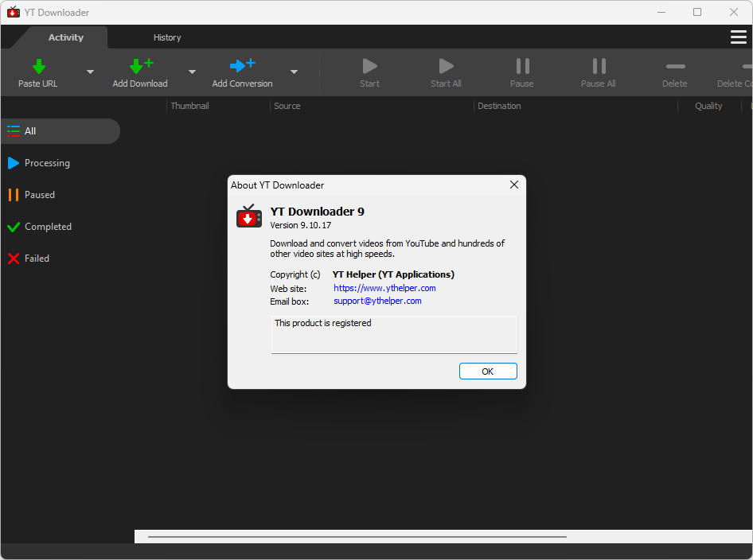Click the support@ythelper.com email link
Viewport: 753px width, 560px height.
coord(377,301)
